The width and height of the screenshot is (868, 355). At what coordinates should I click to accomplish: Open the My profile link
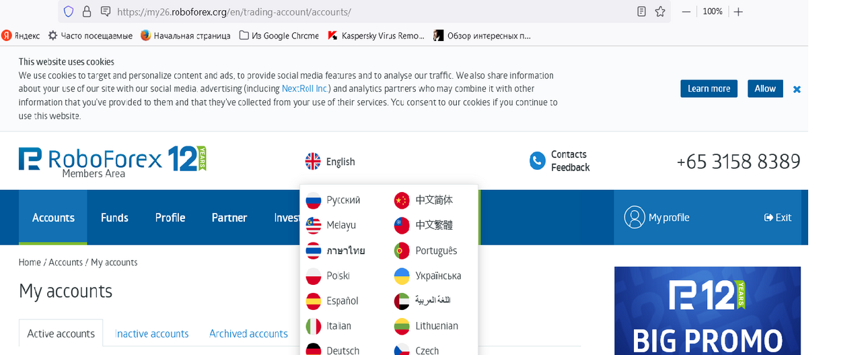pos(669,218)
